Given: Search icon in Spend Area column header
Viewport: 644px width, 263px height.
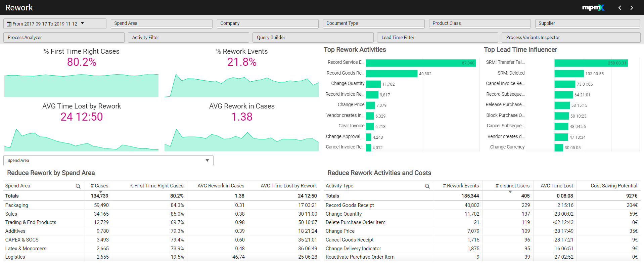Looking at the screenshot, I should tap(78, 186).
